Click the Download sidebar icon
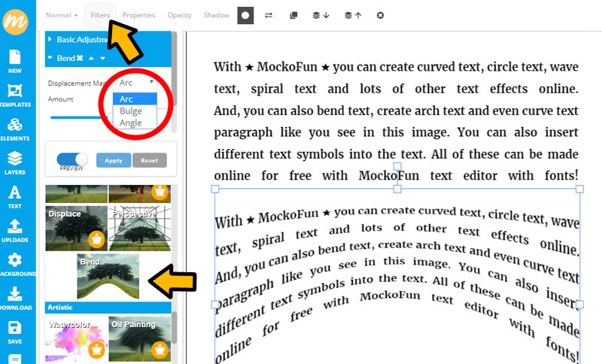Image resolution: width=602 pixels, height=364 pixels. (x=15, y=299)
